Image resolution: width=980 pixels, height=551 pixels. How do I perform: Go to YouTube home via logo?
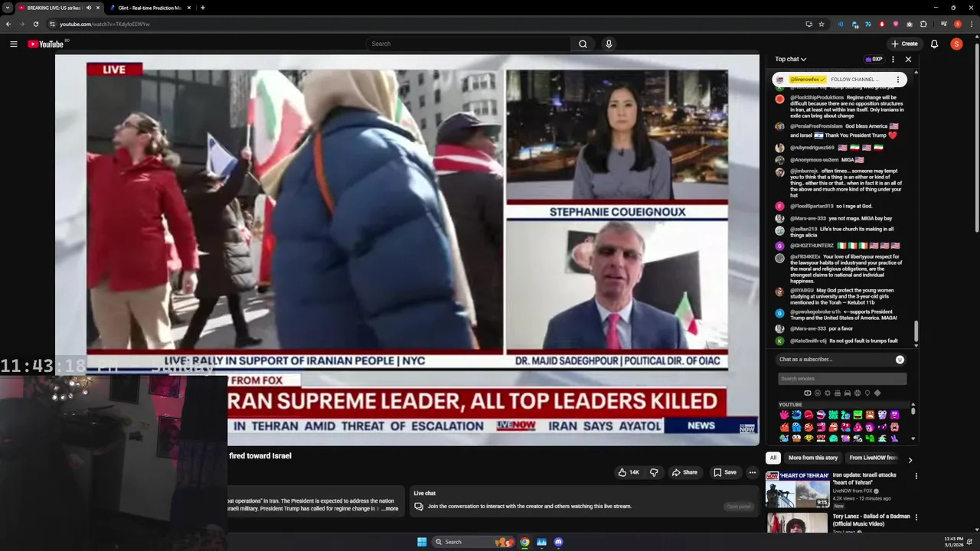(x=46, y=44)
